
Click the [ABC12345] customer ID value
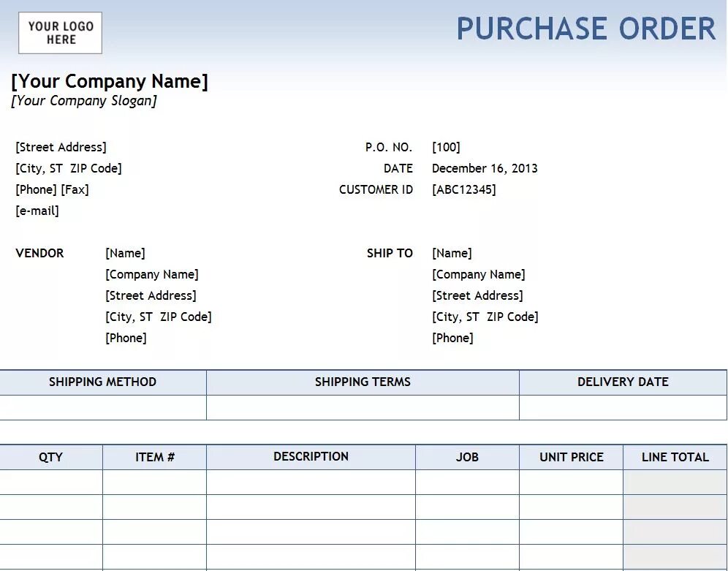[x=464, y=189]
